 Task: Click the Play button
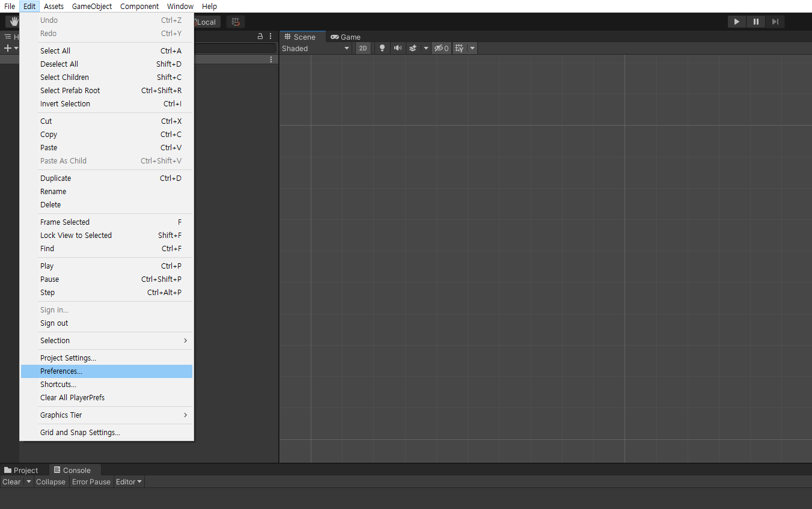[736, 22]
